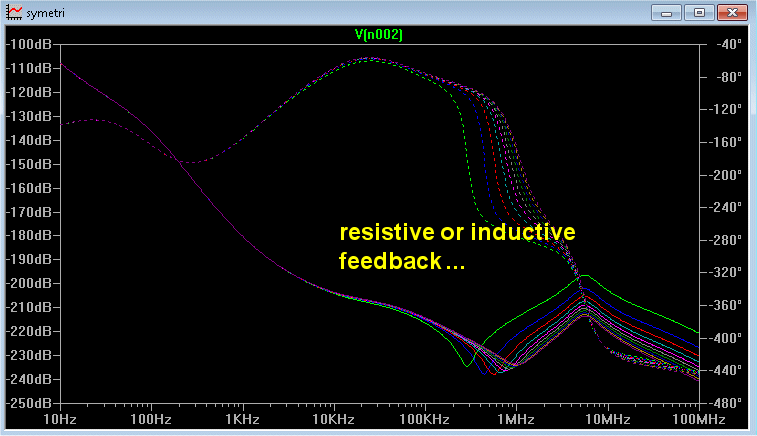Click the -100dB magnitude axis label
This screenshot has height=436, width=757.
point(28,44)
